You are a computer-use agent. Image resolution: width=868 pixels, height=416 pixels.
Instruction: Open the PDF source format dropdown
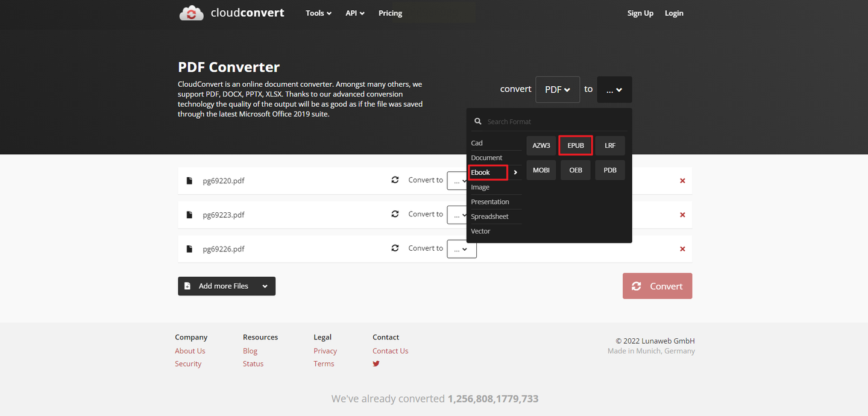click(557, 89)
